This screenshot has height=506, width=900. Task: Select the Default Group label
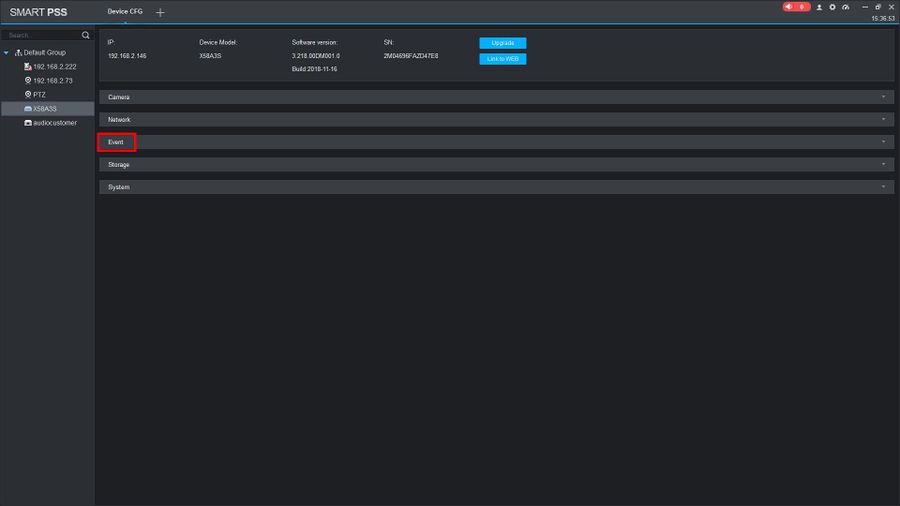pos(45,52)
